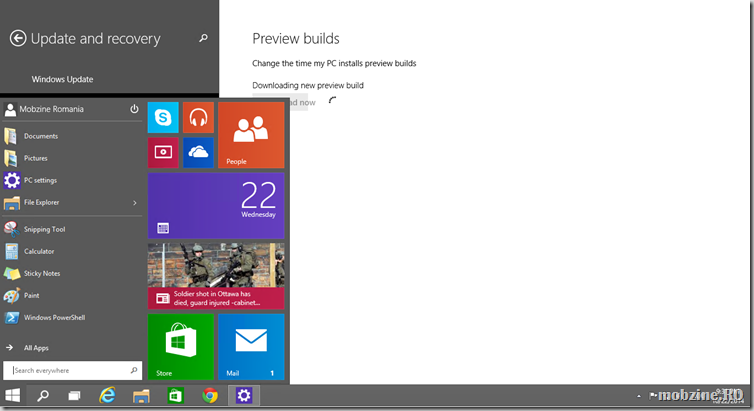Launch Internet Explorer from taskbar

(107, 396)
